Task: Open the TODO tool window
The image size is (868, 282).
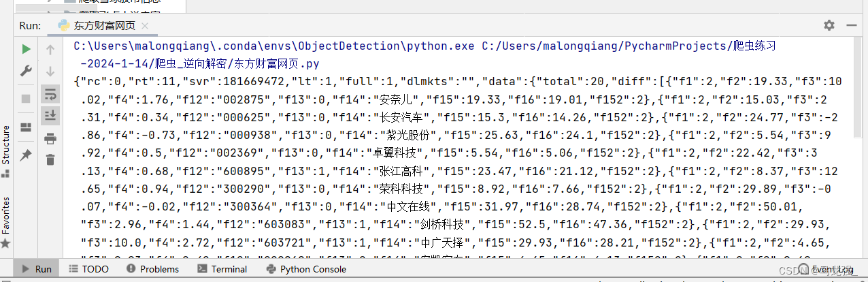Action: point(88,269)
